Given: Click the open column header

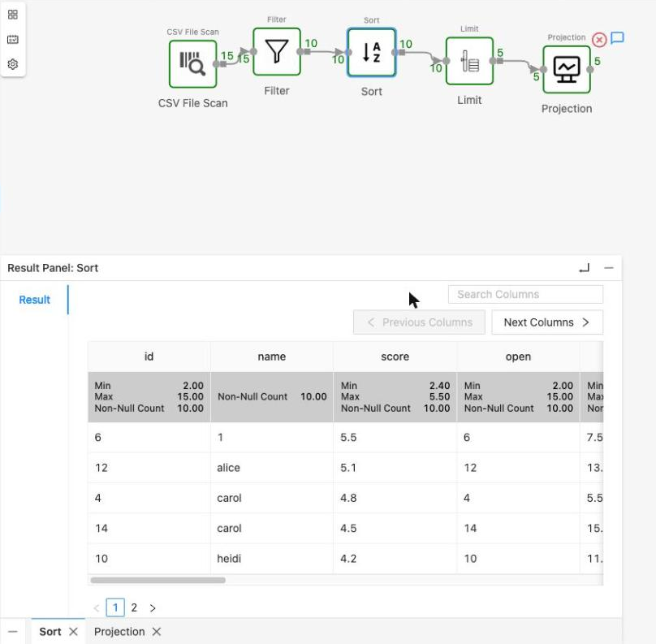Looking at the screenshot, I should point(518,357).
